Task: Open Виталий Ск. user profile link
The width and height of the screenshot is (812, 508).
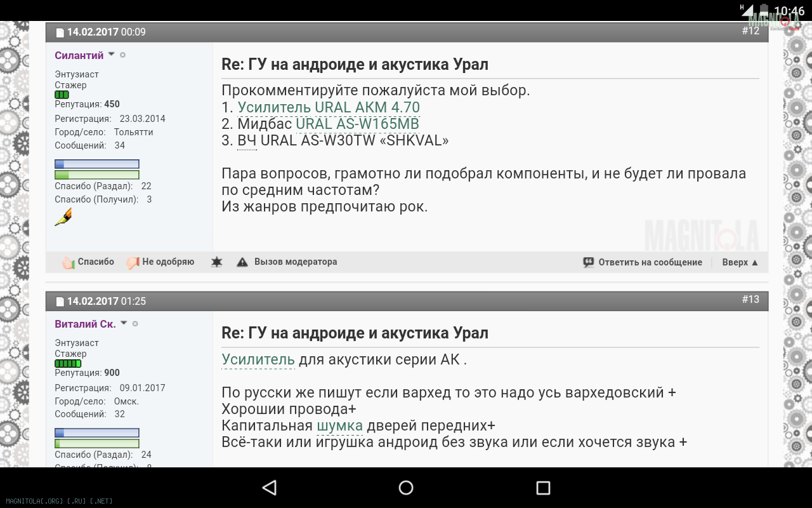Action: pyautogui.click(x=85, y=324)
